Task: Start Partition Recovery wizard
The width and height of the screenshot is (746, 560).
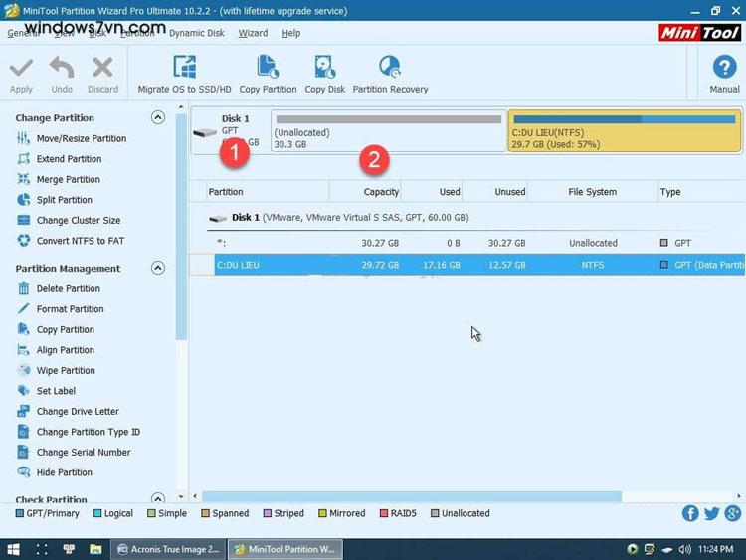Action: point(390,74)
